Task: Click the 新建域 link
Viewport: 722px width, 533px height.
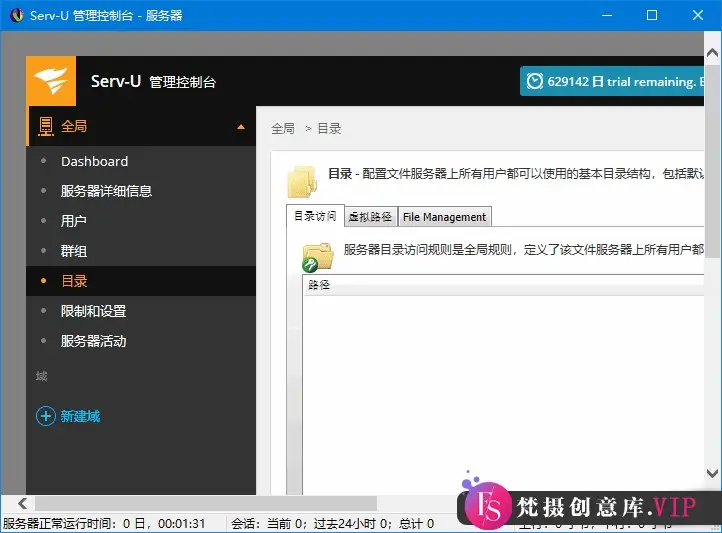Action: click(x=80, y=417)
